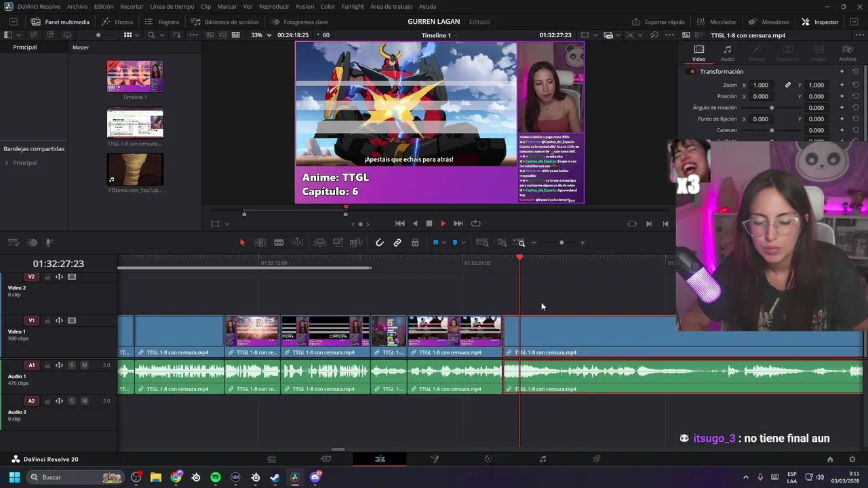Click the detail zoom icon
The height and width of the screenshot is (488, 868).
tap(502, 243)
